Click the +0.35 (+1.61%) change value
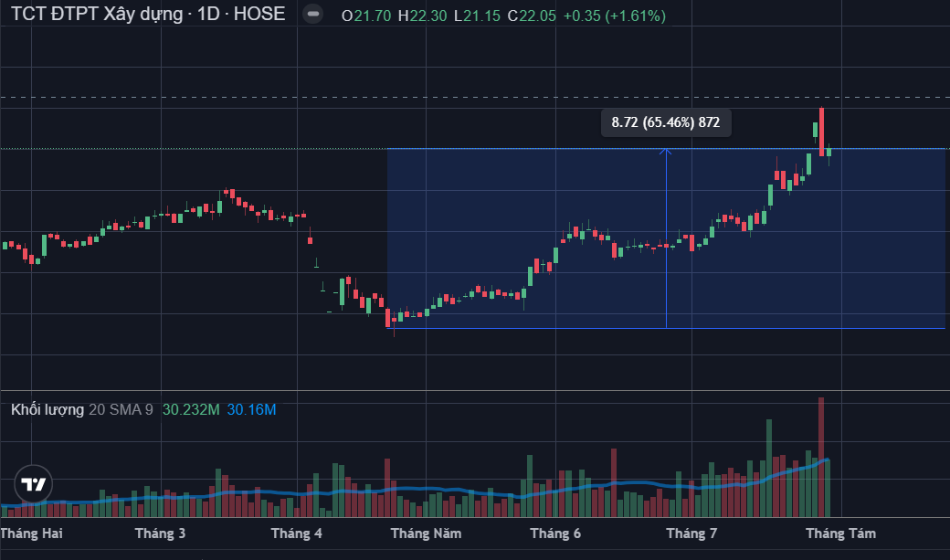The width and height of the screenshot is (950, 560). (614, 16)
